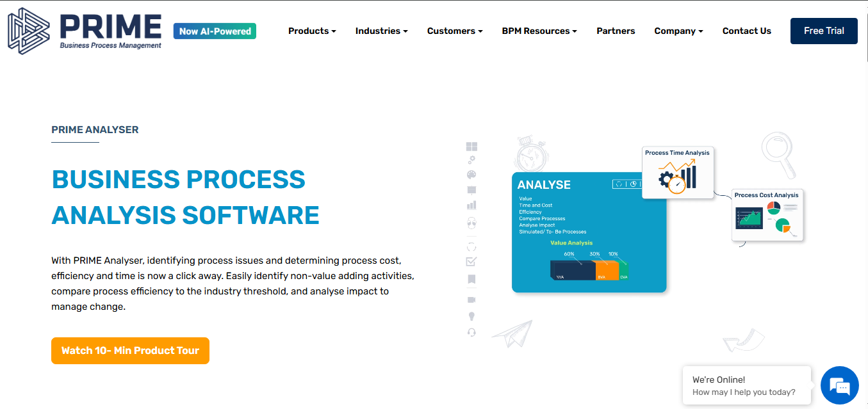868x409 pixels.
Task: Select the presentation board icon
Action: (471, 188)
